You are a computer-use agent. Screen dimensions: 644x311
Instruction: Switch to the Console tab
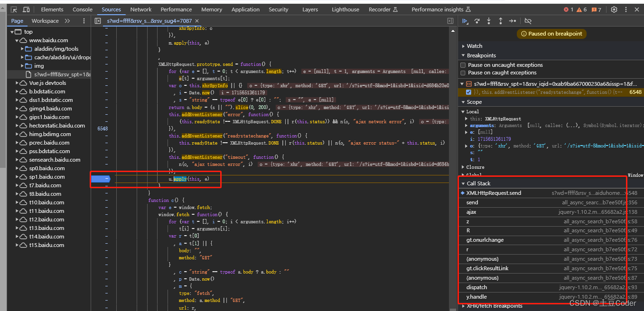(x=83, y=9)
